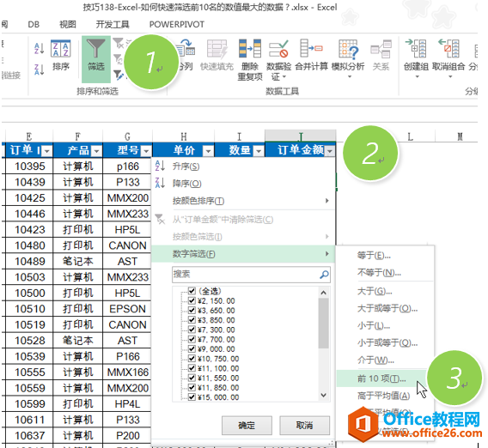Uncheck the ¥15,000.00 checkbox
This screenshot has height=448, width=488.
(x=192, y=397)
